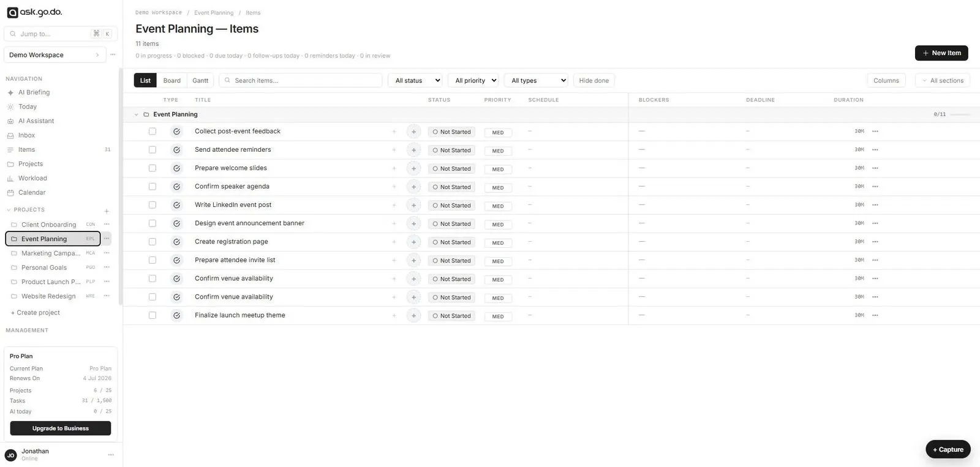Click circled plus button on Prepare welcome slides row
Image resolution: width=980 pixels, height=467 pixels.
click(x=413, y=168)
